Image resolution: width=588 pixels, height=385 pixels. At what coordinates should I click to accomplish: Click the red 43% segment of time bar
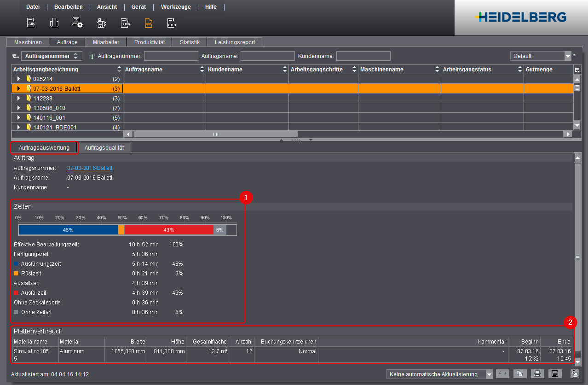(169, 230)
